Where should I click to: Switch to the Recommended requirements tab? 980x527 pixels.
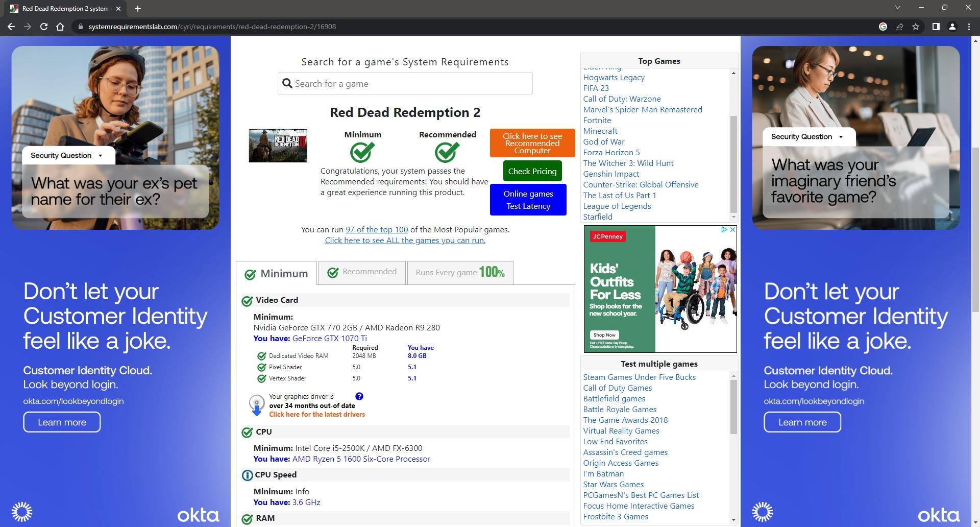[362, 272]
